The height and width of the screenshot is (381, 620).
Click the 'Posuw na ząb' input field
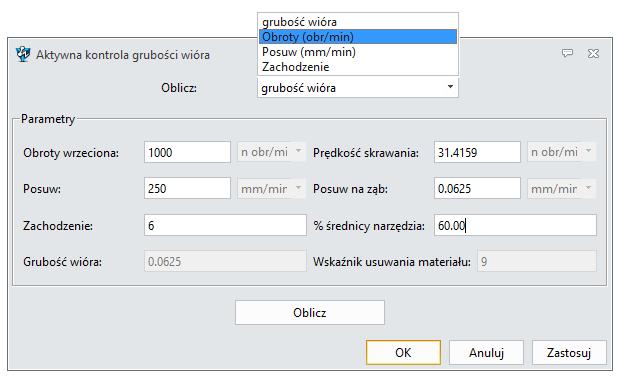477,188
